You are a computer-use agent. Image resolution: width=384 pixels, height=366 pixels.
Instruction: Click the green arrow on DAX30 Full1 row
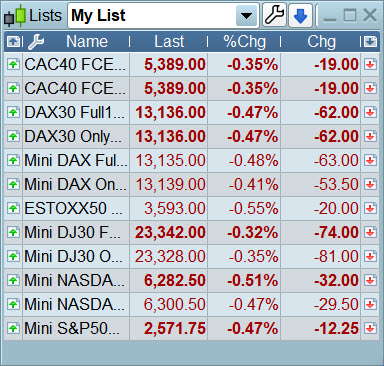click(13, 112)
